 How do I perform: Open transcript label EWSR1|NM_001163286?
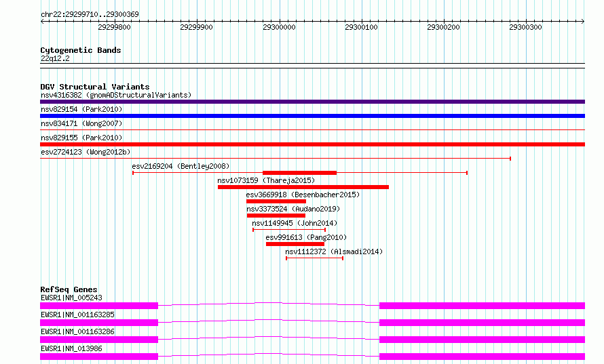(x=77, y=331)
